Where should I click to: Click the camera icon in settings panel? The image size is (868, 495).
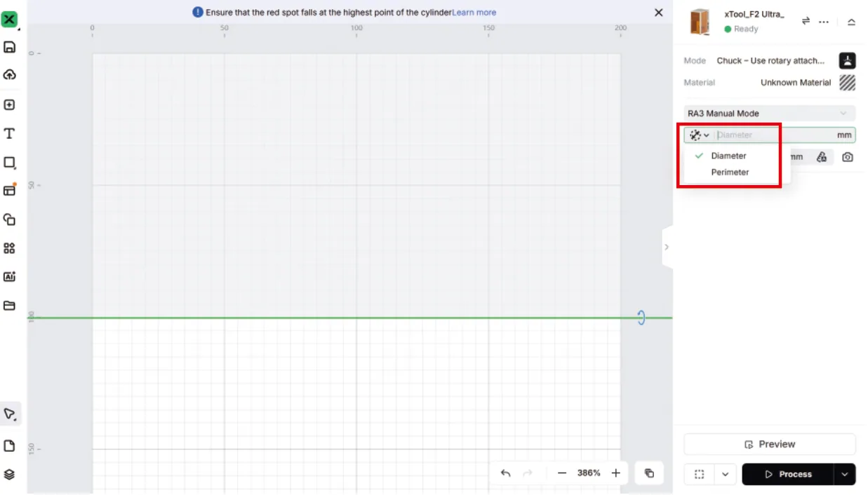tap(848, 157)
